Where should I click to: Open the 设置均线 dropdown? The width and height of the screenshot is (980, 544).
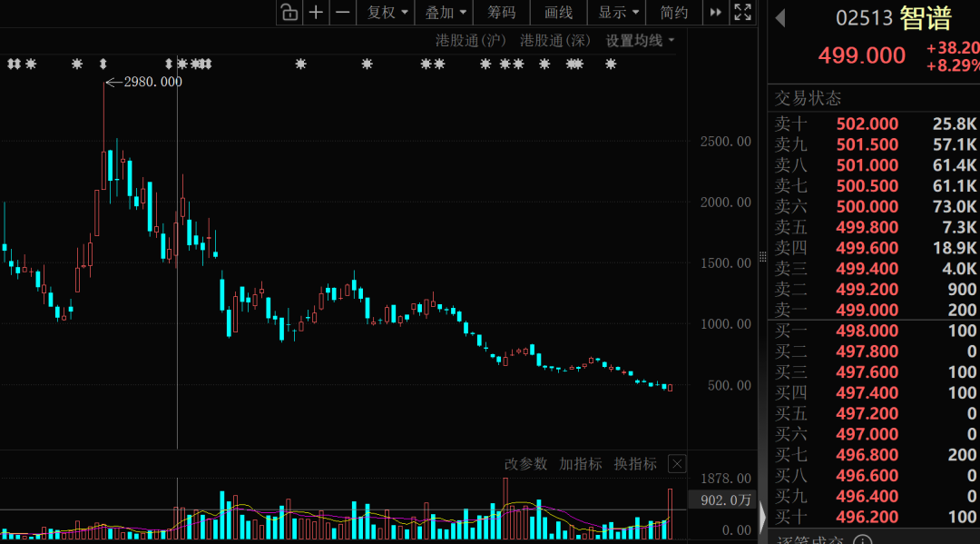point(640,41)
